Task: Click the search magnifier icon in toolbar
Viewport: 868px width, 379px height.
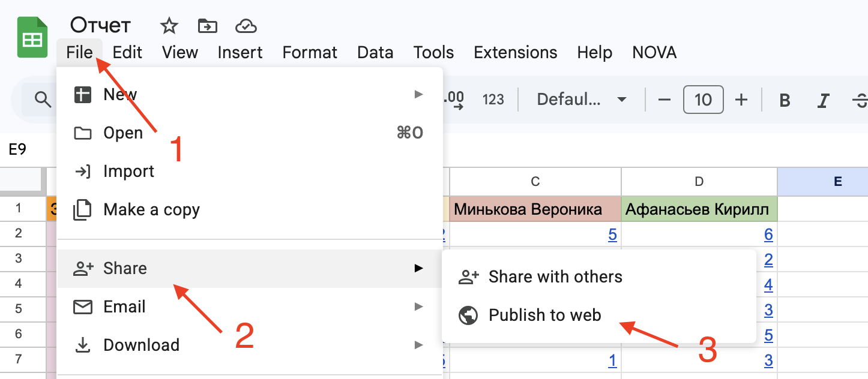Action: [43, 100]
